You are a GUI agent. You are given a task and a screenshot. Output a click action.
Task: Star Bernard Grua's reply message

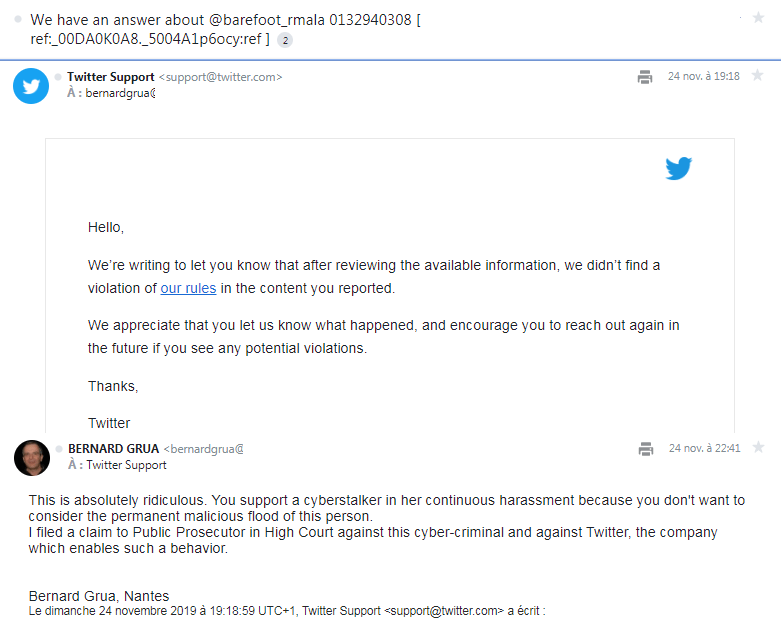click(757, 448)
